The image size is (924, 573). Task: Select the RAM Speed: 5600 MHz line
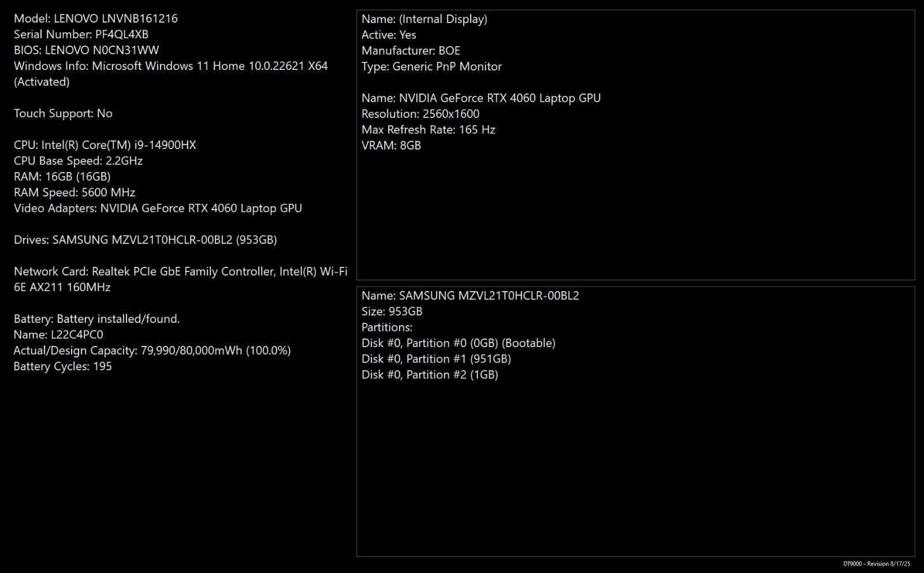[x=74, y=192]
